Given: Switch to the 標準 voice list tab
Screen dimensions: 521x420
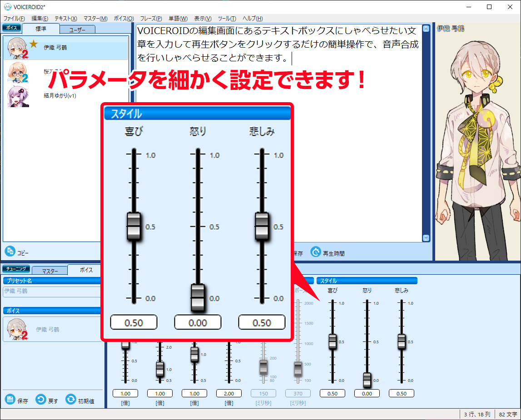Looking at the screenshot, I should coord(41,29).
